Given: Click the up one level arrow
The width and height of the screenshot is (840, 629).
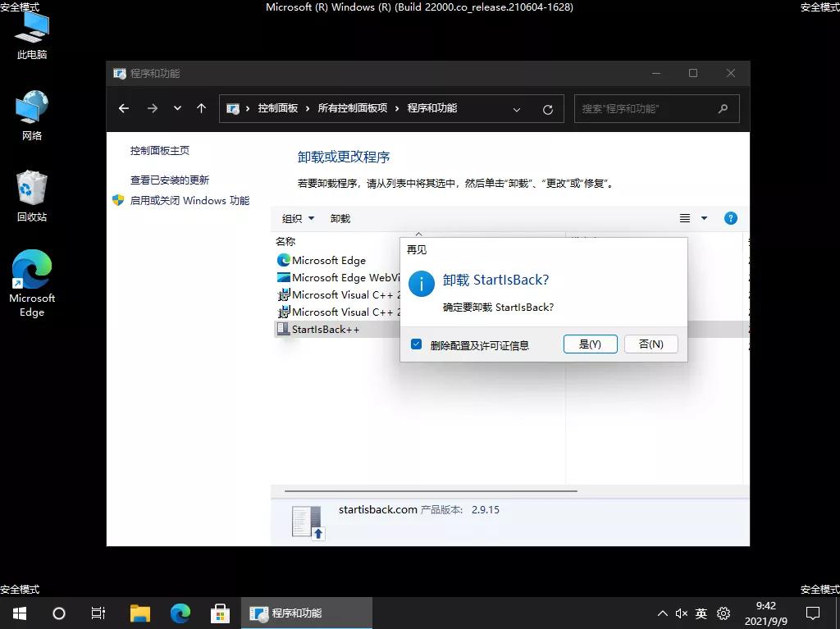Looking at the screenshot, I should tap(203, 107).
